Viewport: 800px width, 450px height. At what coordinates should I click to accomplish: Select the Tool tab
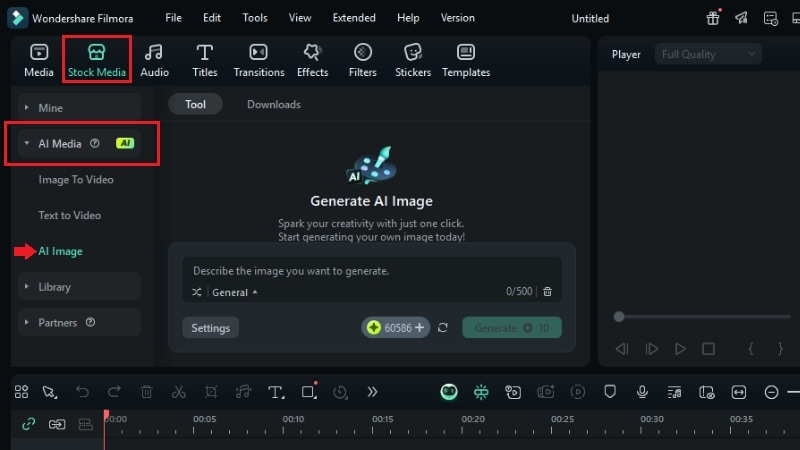[195, 104]
